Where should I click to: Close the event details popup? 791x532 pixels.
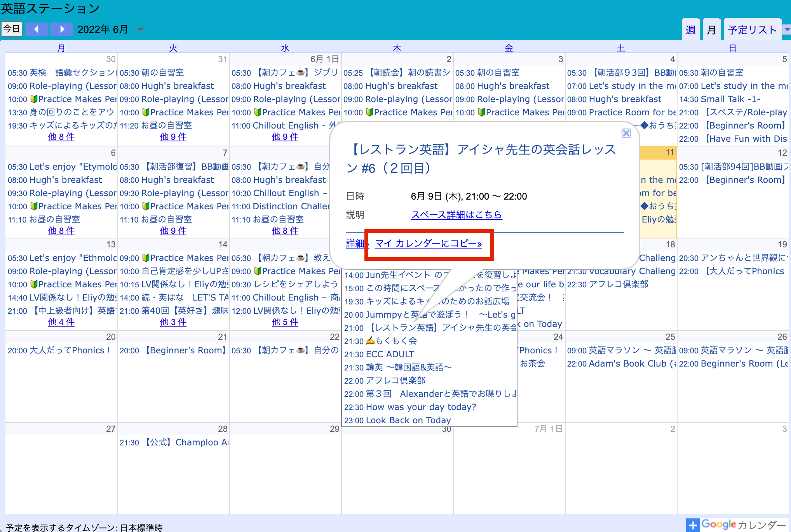[x=626, y=133]
